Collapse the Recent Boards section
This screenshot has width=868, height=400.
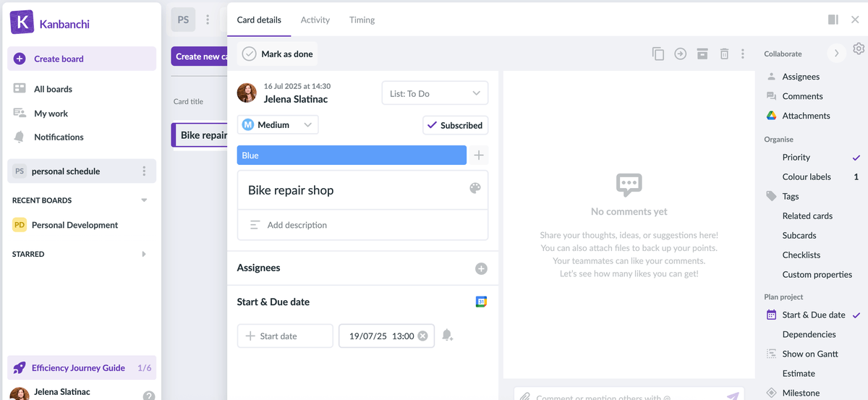coord(144,200)
